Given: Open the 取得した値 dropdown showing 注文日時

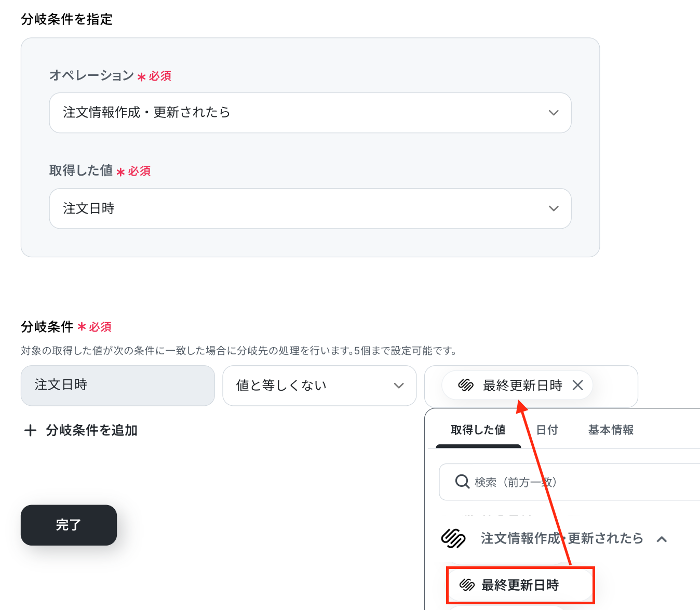Looking at the screenshot, I should click(x=310, y=208).
